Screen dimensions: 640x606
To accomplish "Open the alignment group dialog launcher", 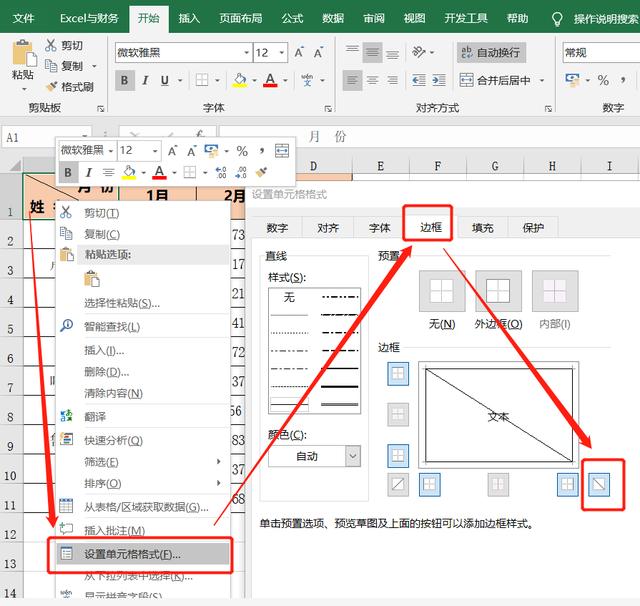I will pos(548,109).
